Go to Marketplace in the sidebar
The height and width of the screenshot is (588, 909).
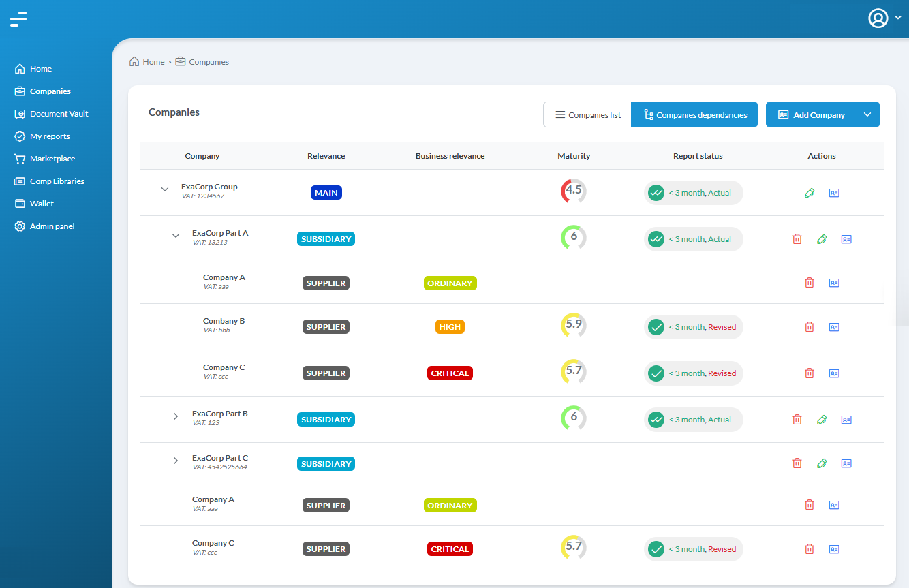coord(52,159)
